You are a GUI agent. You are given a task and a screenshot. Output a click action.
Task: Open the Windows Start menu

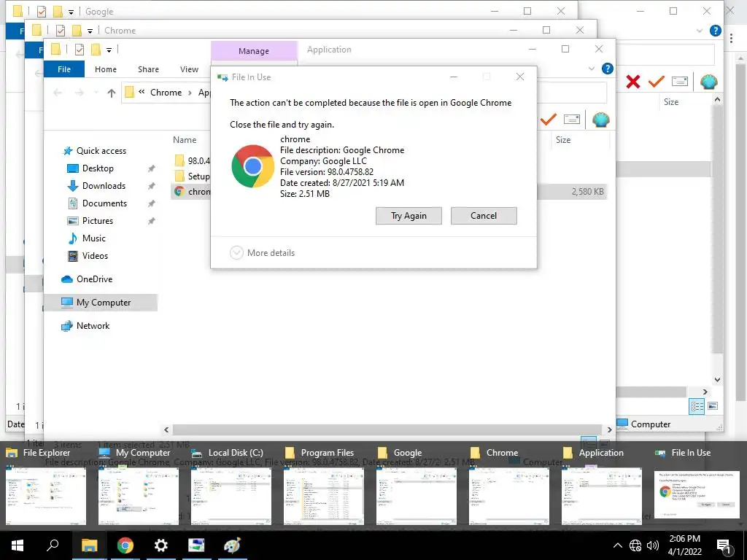pyautogui.click(x=18, y=545)
